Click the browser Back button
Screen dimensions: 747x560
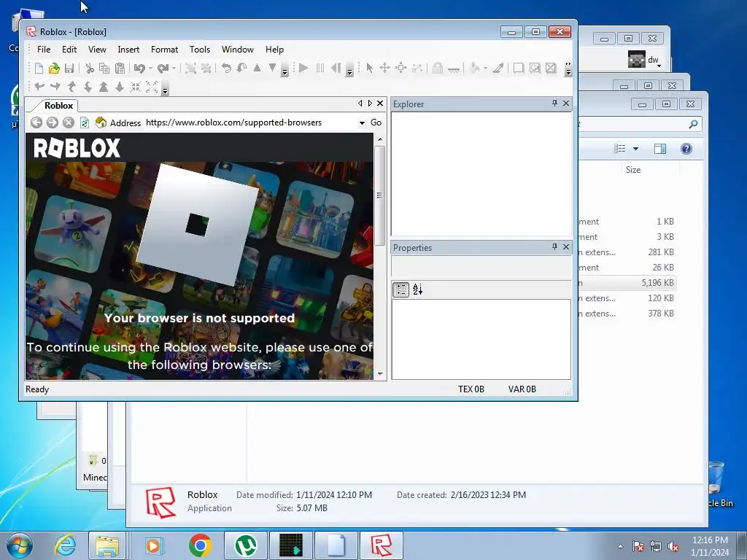point(36,122)
